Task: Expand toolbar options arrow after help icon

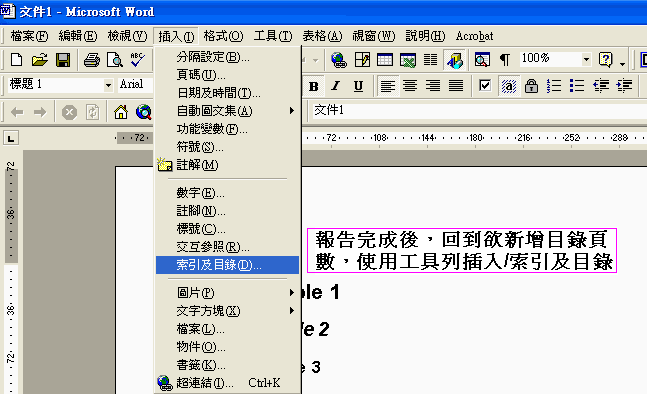Action: [x=622, y=63]
